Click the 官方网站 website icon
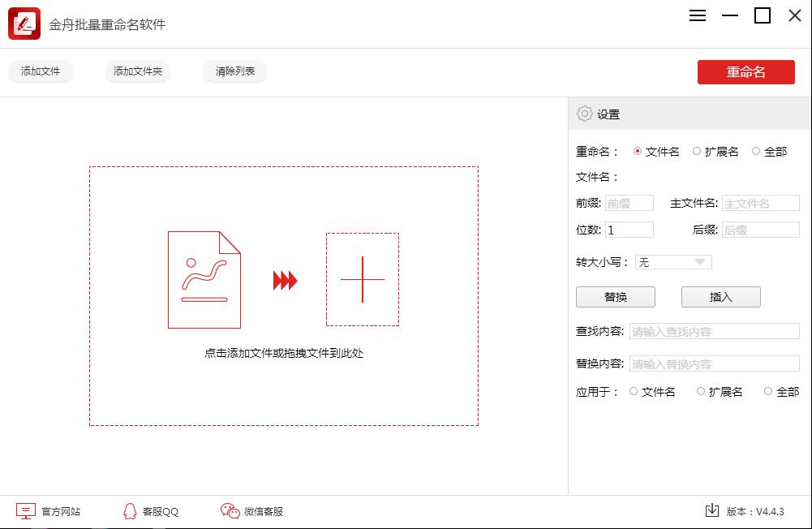 coord(26,510)
